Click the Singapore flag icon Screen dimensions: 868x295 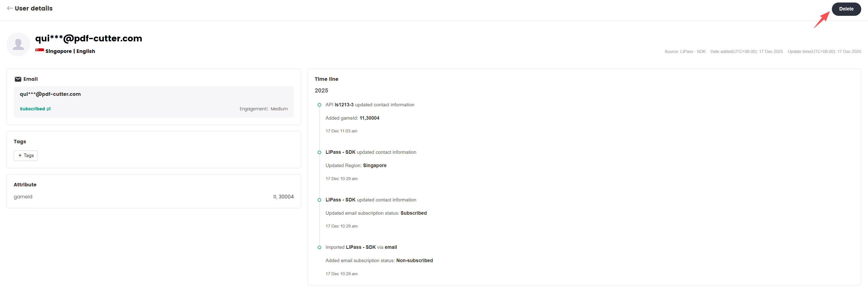39,51
